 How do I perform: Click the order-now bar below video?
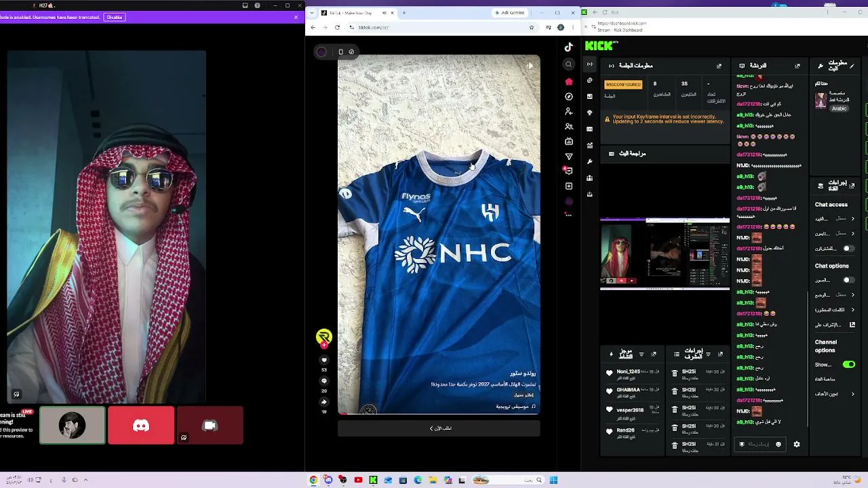439,428
